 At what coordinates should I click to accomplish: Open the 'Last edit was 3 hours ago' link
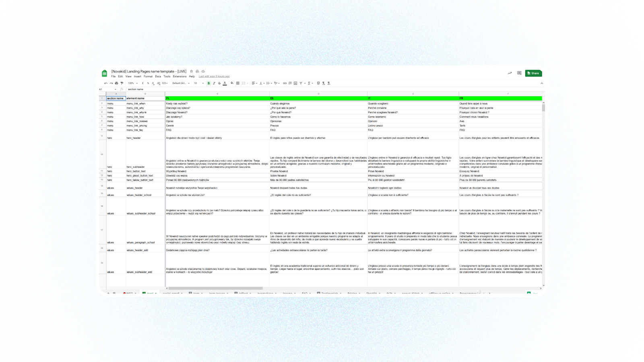pos(214,76)
